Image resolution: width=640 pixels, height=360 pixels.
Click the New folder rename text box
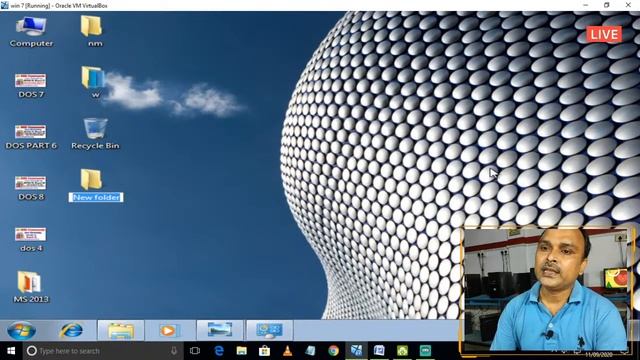click(x=96, y=197)
